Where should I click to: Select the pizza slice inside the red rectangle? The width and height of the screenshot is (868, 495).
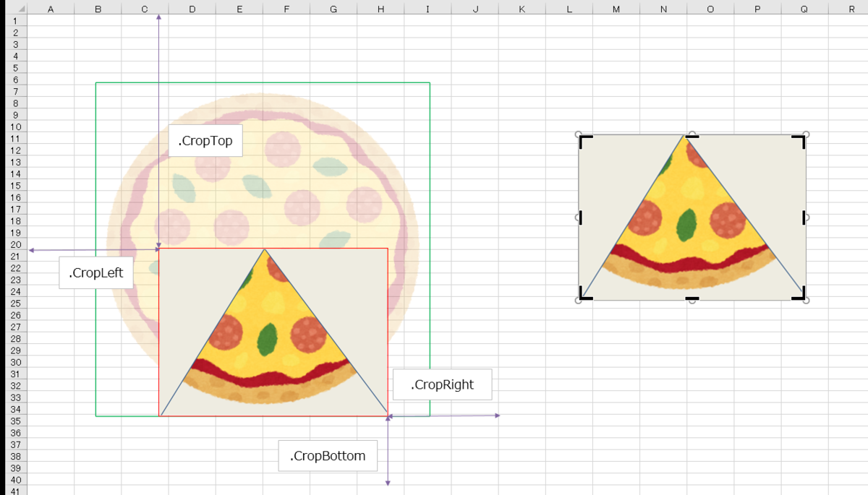click(x=273, y=332)
